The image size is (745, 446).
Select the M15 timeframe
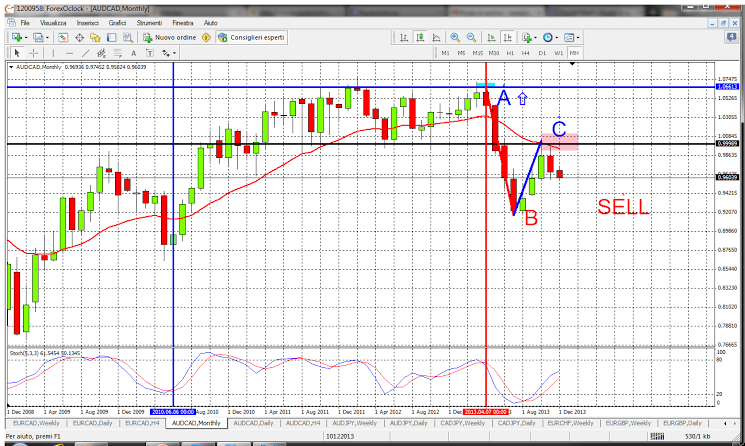[x=478, y=53]
